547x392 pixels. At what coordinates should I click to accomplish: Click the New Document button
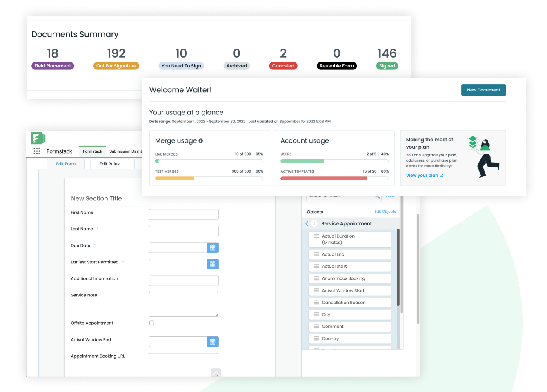pos(483,90)
